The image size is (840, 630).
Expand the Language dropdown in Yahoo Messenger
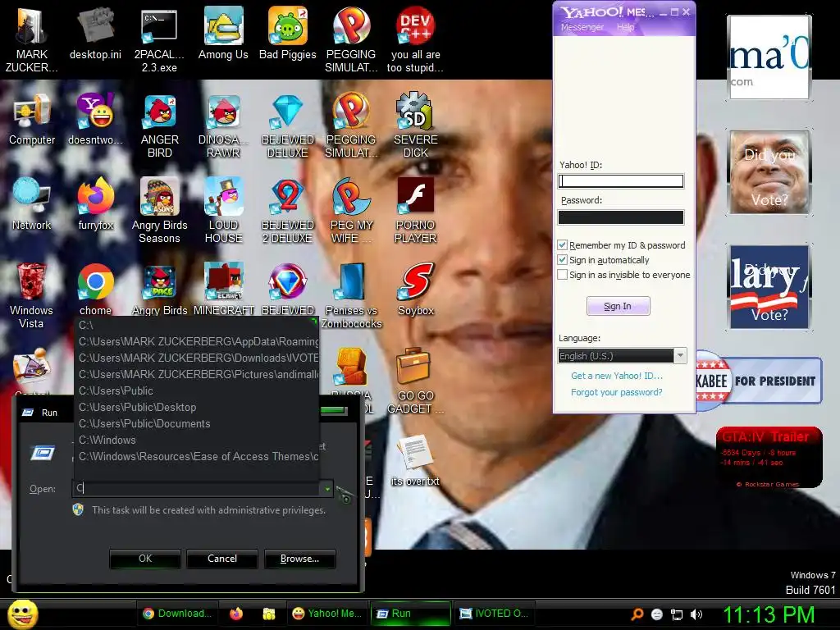tap(680, 356)
